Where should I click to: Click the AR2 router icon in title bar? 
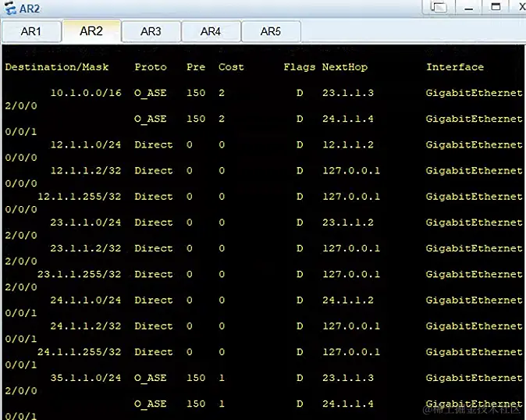[10, 8]
